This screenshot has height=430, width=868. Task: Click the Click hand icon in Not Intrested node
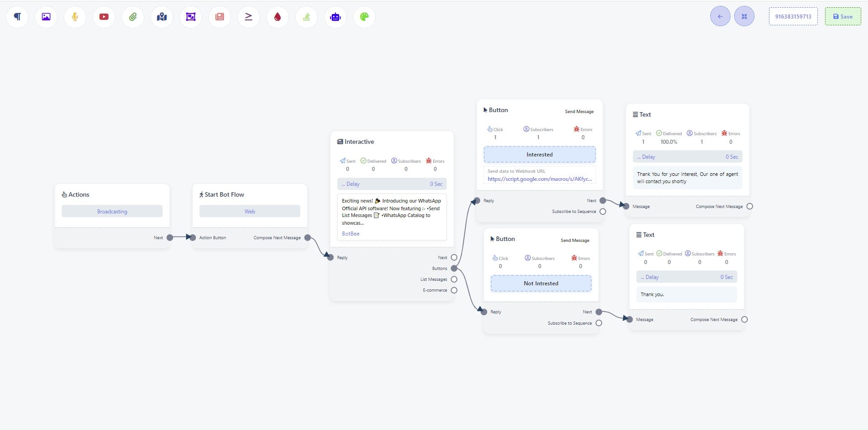tap(495, 258)
